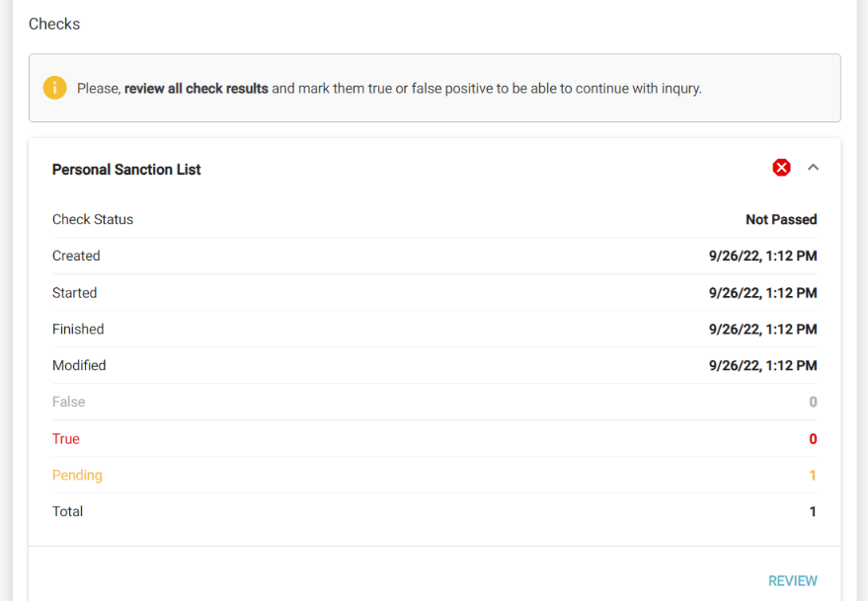Select the Created row label

coord(76,257)
